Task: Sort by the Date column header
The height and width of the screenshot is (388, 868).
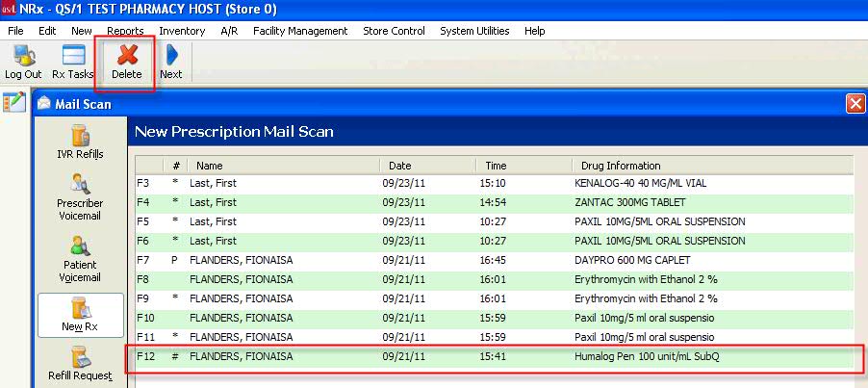Action: tap(427, 166)
